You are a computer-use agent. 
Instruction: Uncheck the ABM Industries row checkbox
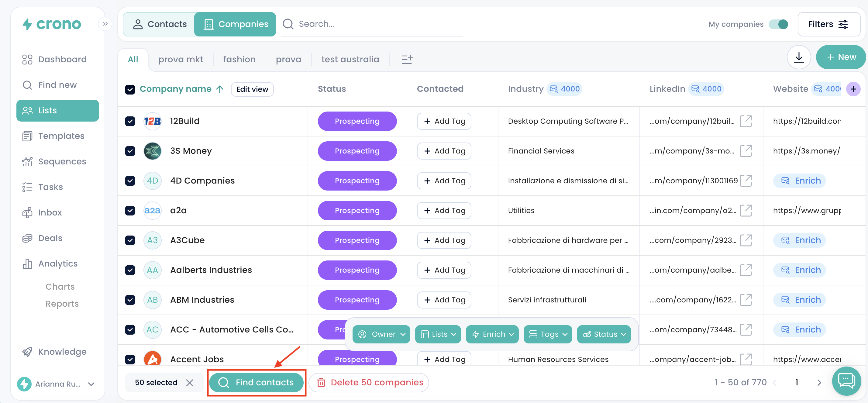(x=130, y=300)
